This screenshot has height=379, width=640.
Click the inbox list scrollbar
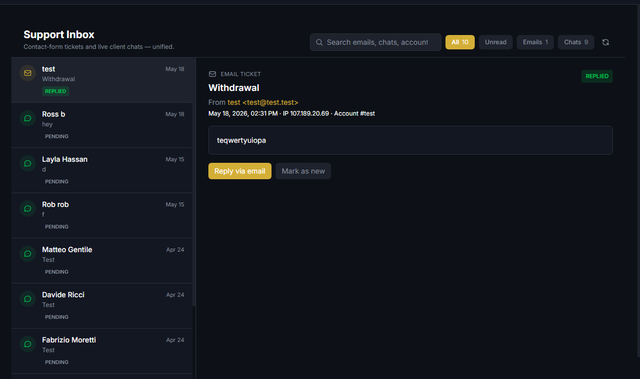(194, 182)
